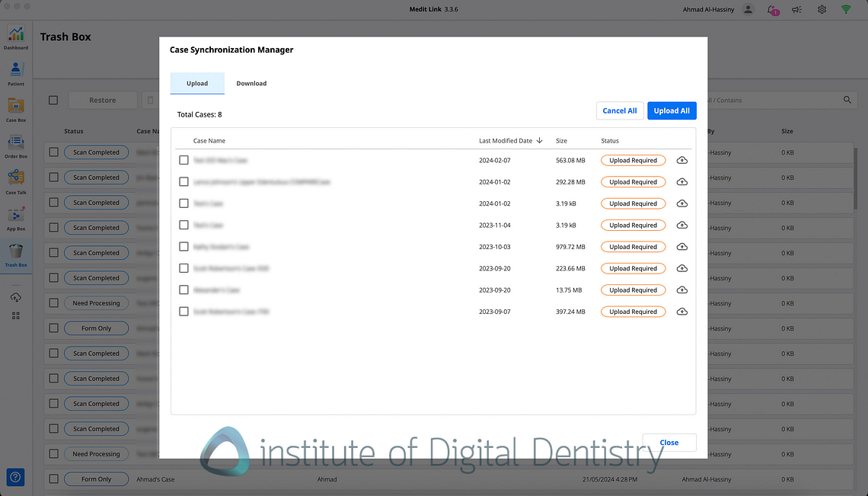Screen dimensions: 868x496
Task: Check the box for 2024-02-07 case
Action: tap(183, 160)
